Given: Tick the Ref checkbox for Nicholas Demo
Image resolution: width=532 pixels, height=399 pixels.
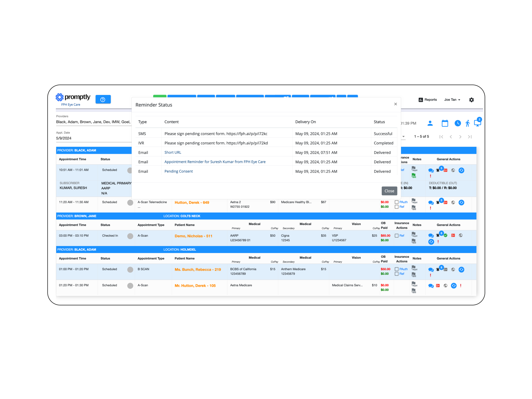Looking at the screenshot, I should (x=397, y=236).
